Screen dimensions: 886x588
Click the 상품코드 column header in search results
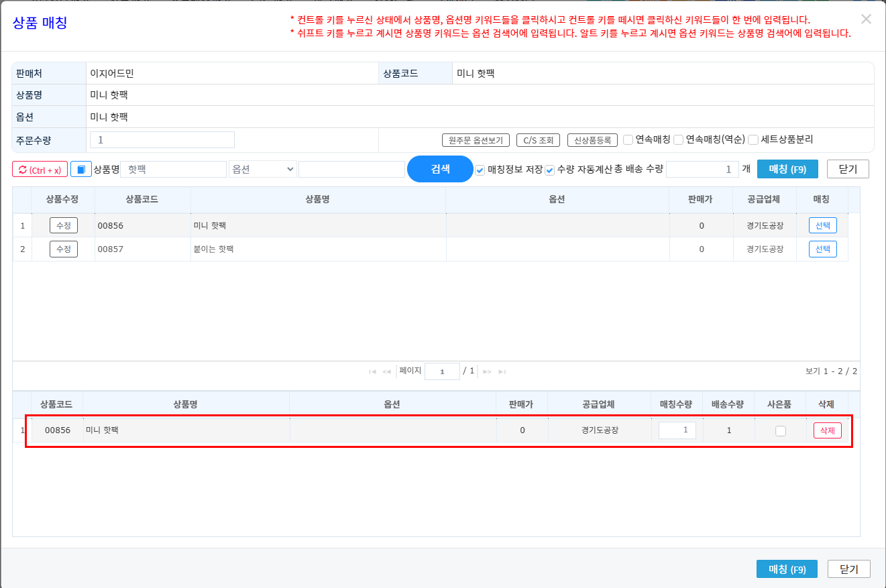click(x=142, y=199)
